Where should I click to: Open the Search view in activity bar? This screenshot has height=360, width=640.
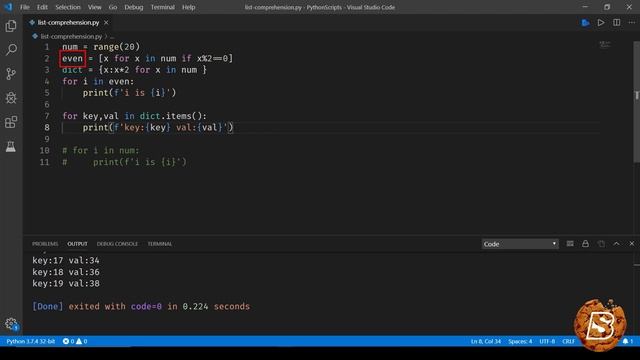coord(11,50)
